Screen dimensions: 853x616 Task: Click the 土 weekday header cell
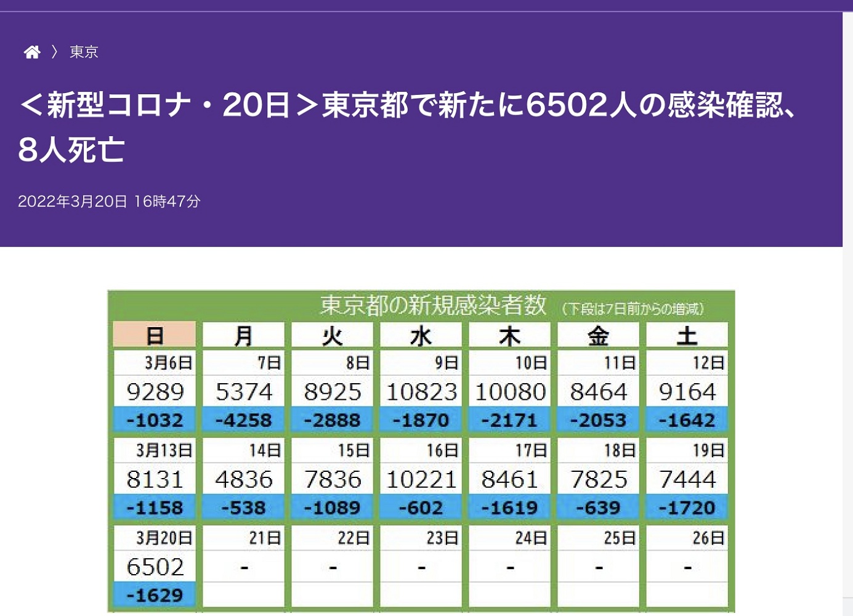pos(687,335)
